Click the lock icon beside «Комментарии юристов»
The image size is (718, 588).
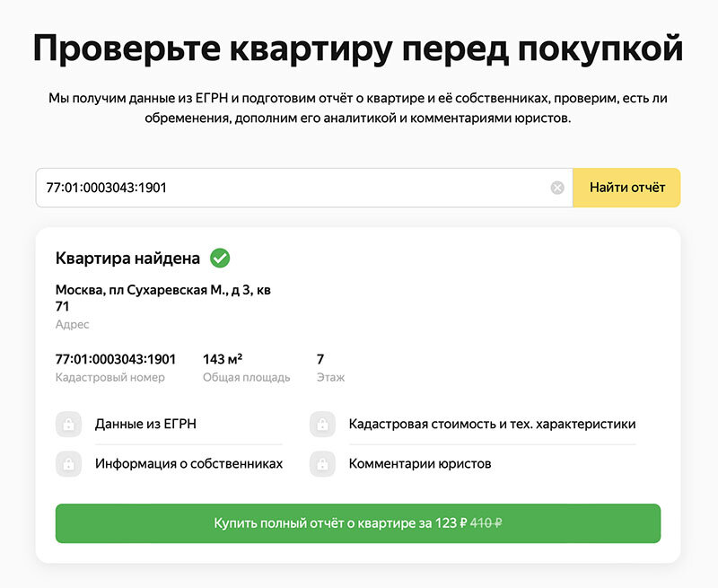tap(322, 463)
